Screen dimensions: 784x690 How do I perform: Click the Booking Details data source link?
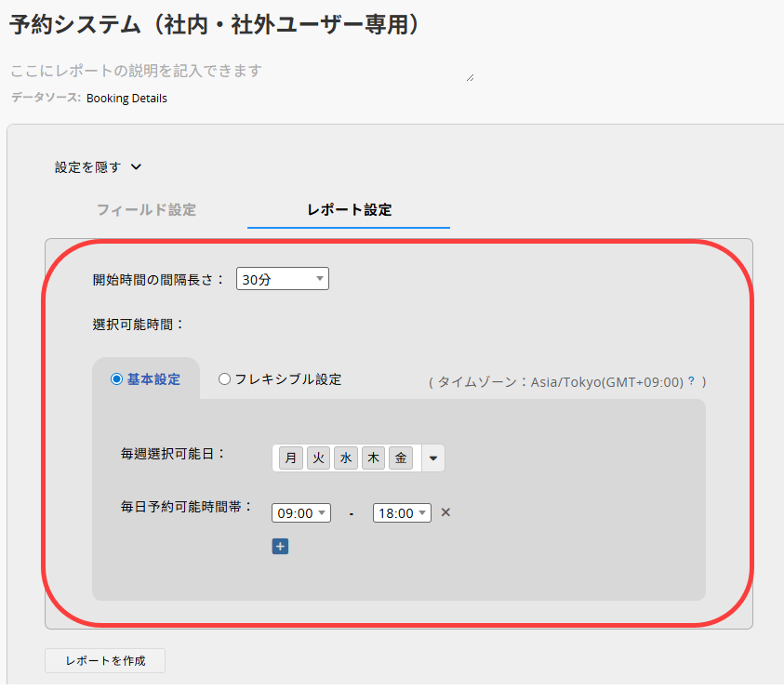click(x=126, y=98)
